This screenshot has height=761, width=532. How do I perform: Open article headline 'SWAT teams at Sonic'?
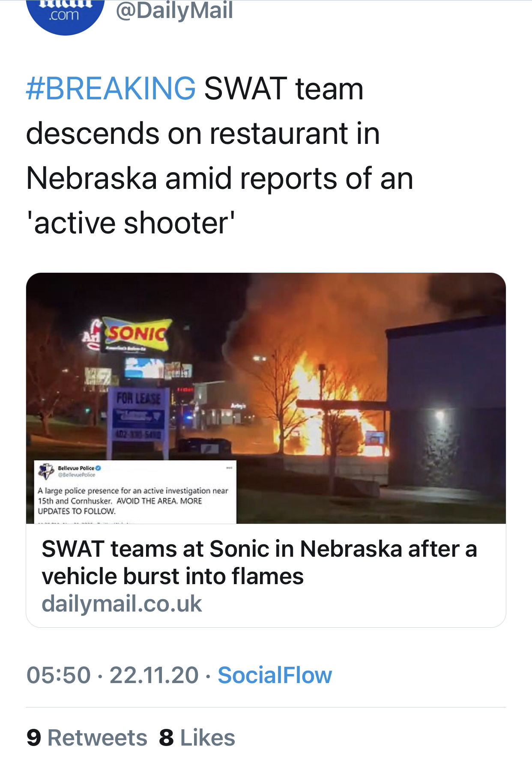coord(259,562)
